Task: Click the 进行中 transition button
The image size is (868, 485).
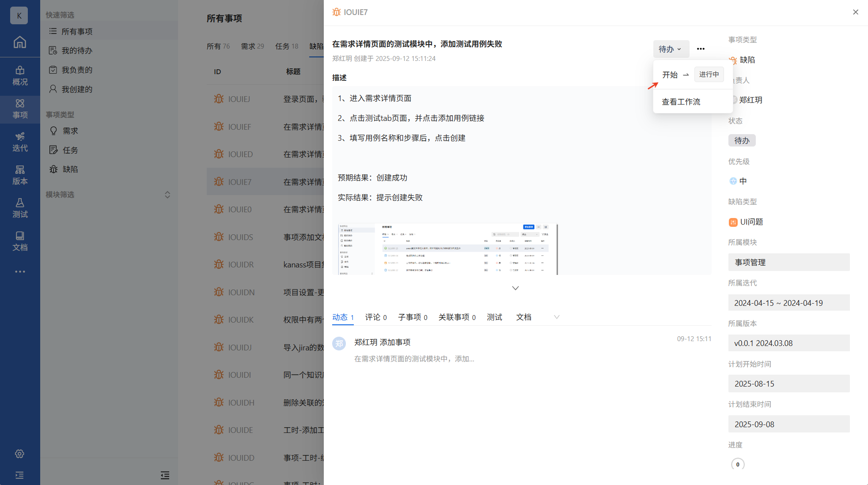Action: [709, 75]
